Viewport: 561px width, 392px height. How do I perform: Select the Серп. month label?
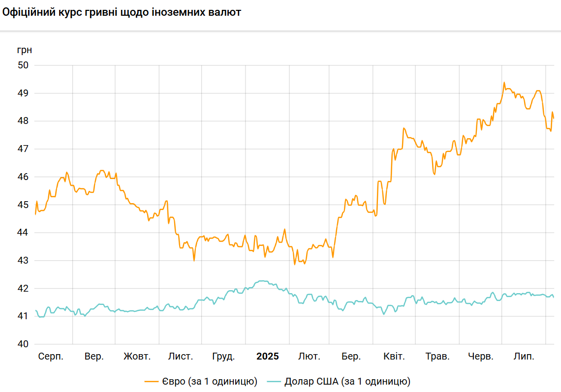[51, 357]
